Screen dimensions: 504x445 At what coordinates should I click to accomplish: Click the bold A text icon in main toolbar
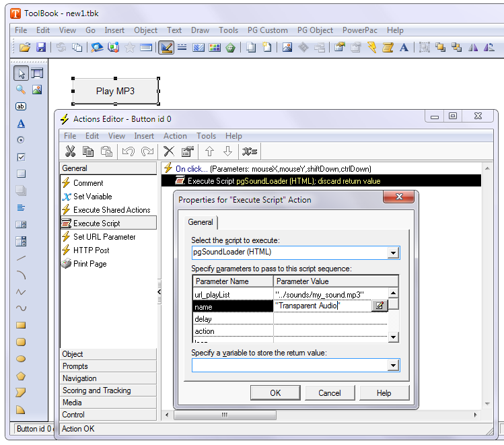point(404,48)
